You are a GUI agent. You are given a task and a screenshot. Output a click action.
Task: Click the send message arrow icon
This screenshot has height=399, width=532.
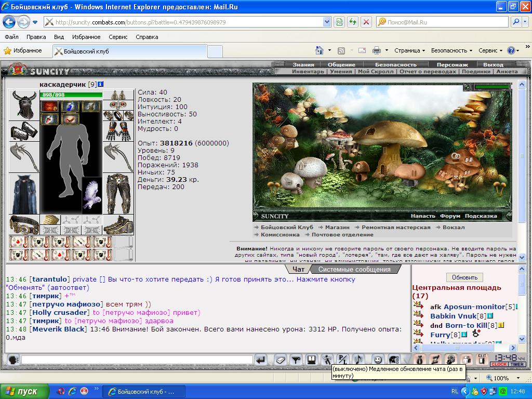pyautogui.click(x=261, y=360)
